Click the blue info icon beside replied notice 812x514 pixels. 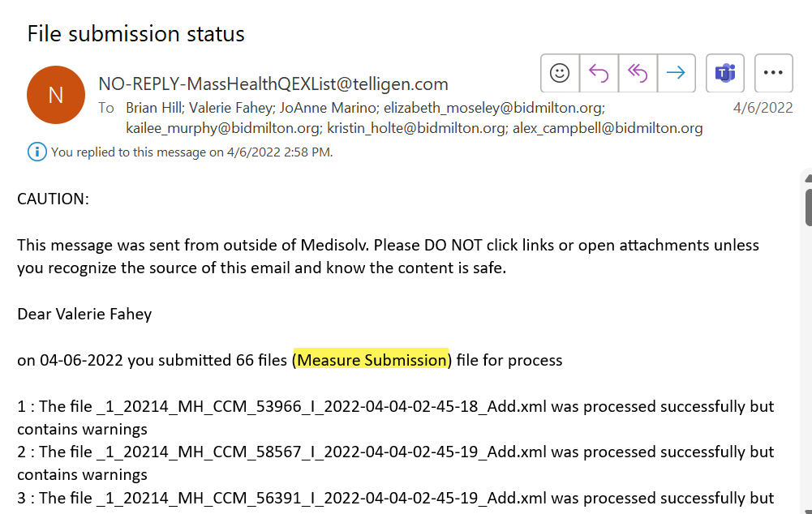37,152
